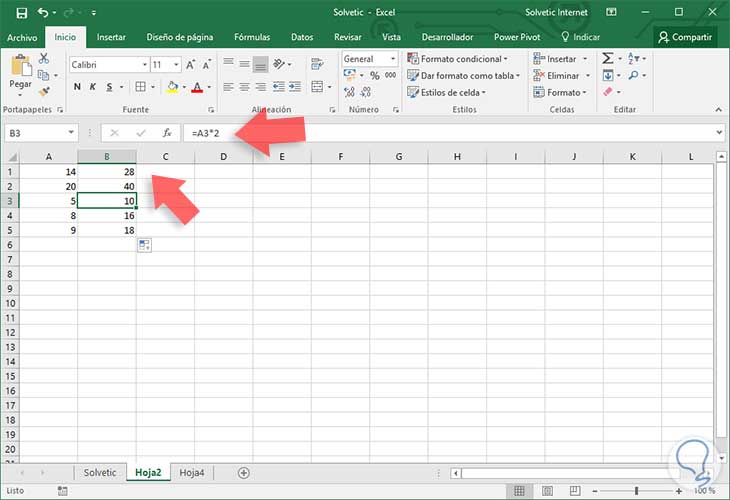Viewport: 730px width, 500px height.
Task: Toggle Bold (N) formatting
Action: 77,87
